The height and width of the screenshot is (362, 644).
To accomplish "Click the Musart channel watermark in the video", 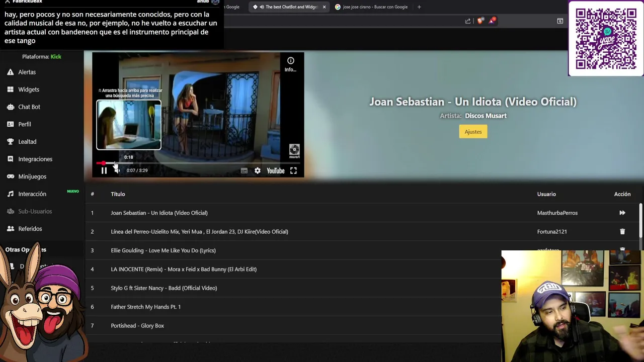I will (x=294, y=151).
